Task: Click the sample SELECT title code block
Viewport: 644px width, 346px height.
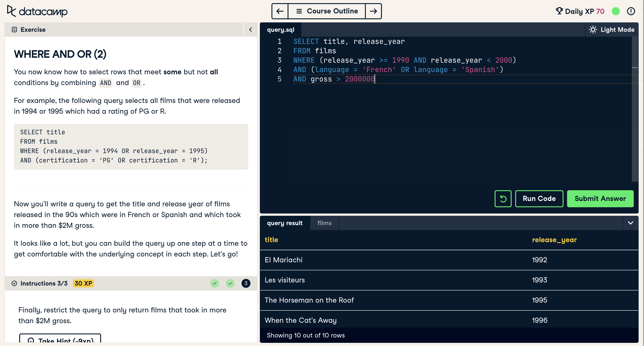Action: (131, 147)
